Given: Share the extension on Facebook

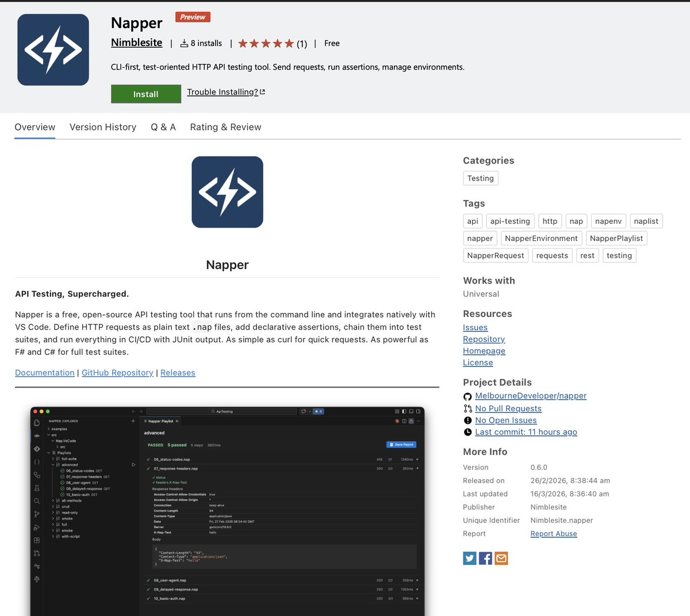Looking at the screenshot, I should [485, 558].
